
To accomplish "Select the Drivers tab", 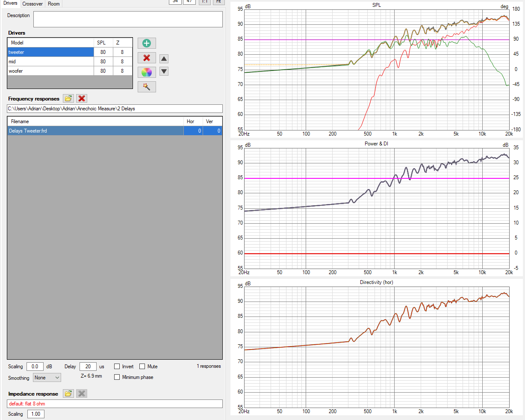I will coord(10,3).
